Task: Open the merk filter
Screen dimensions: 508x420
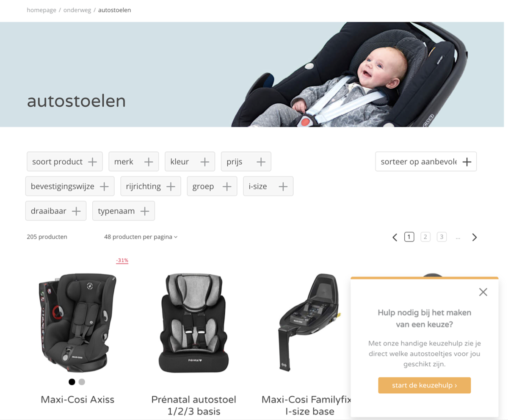Action: click(x=134, y=162)
